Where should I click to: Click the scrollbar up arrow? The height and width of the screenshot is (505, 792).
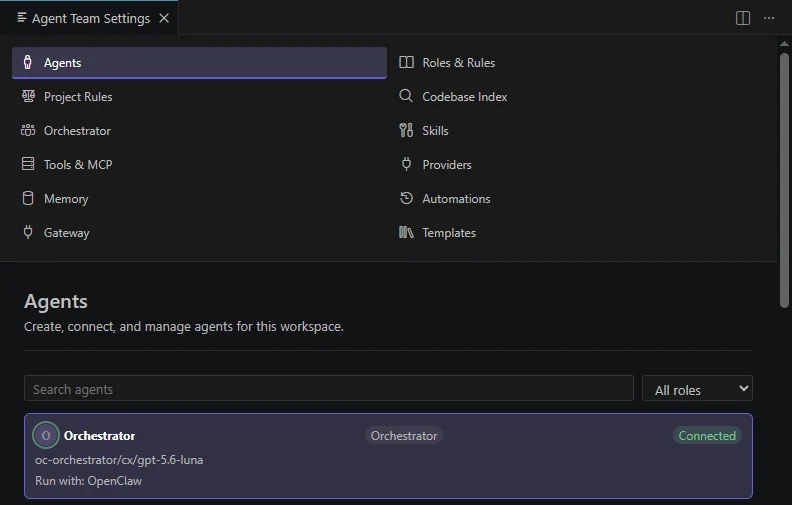tap(784, 44)
